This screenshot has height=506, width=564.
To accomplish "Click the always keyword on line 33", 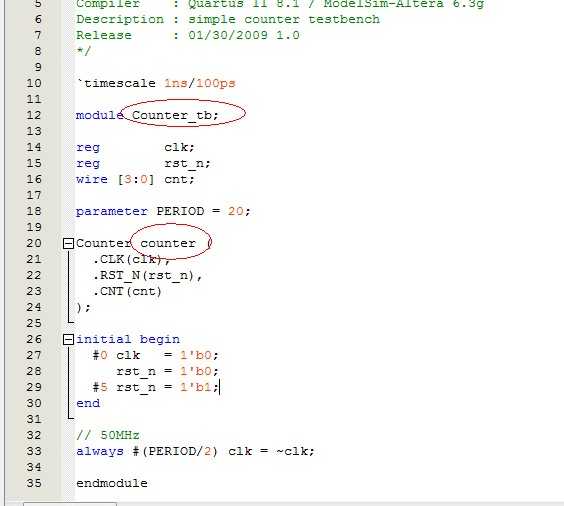I will coord(100,451).
